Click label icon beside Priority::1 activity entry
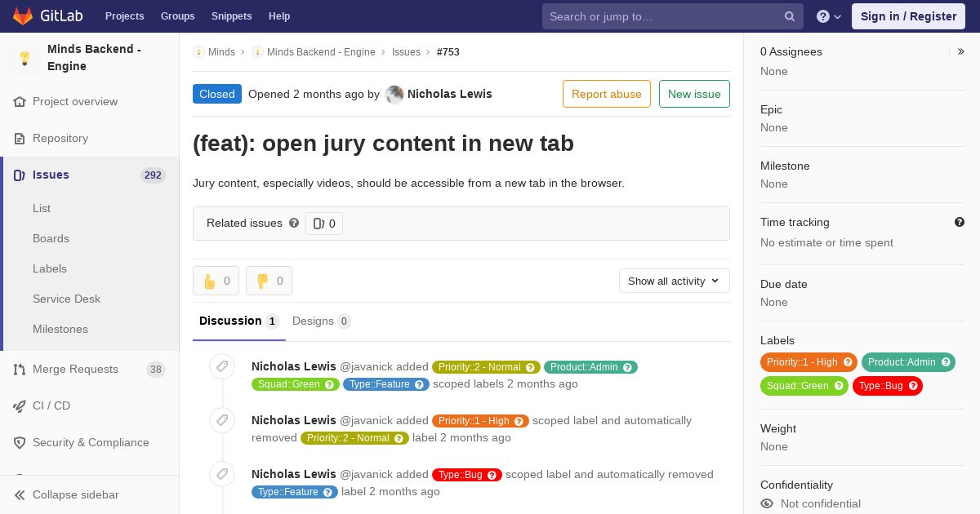 [x=222, y=420]
